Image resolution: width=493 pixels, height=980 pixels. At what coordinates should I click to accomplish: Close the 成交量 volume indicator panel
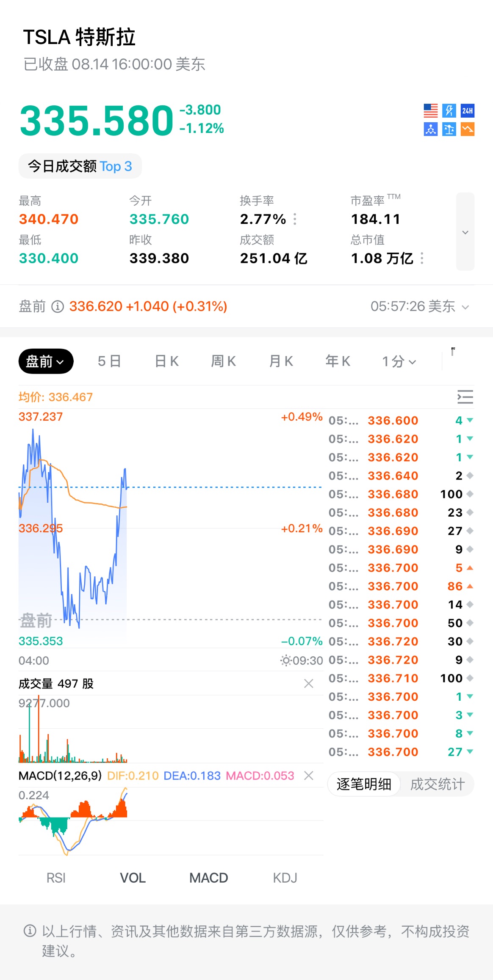click(309, 683)
